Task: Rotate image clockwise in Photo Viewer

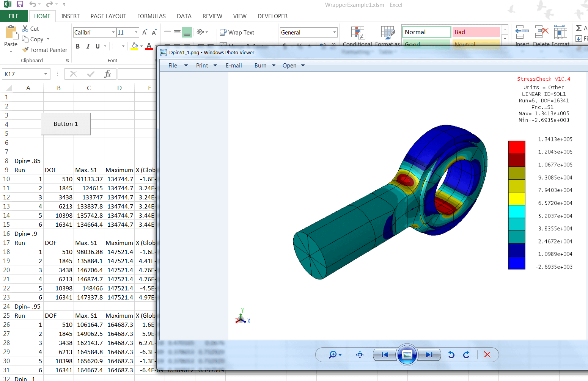Action: [466, 355]
